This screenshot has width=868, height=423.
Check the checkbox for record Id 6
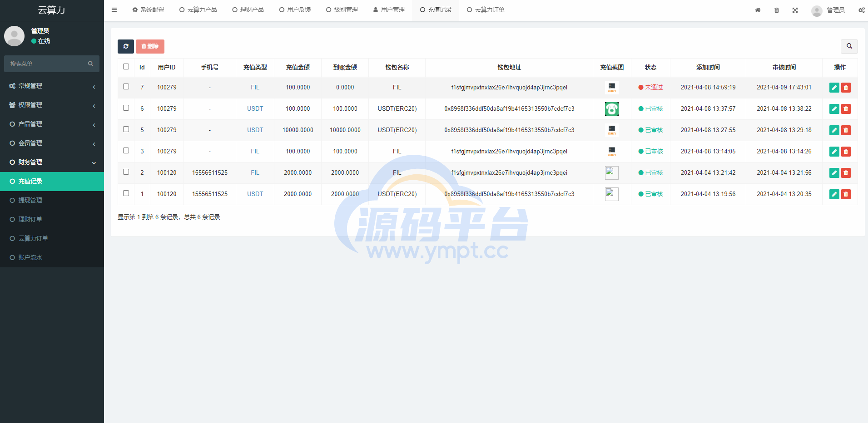tap(126, 108)
